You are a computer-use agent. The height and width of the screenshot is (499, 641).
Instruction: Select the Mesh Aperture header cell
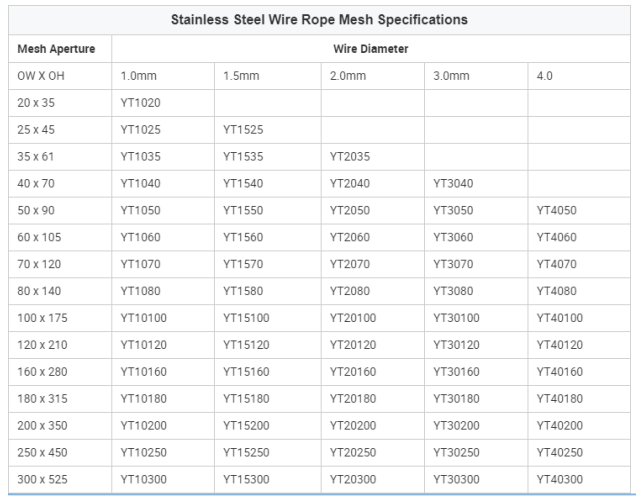(60, 49)
